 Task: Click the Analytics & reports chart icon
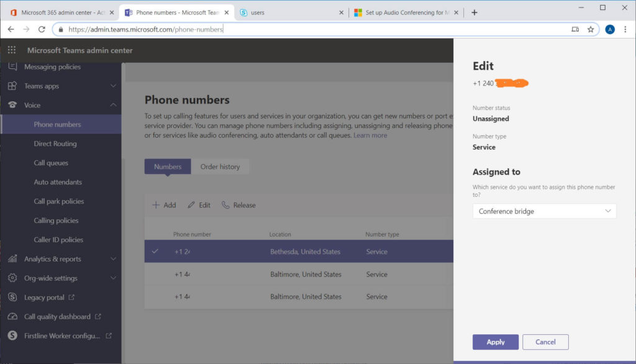coord(12,258)
